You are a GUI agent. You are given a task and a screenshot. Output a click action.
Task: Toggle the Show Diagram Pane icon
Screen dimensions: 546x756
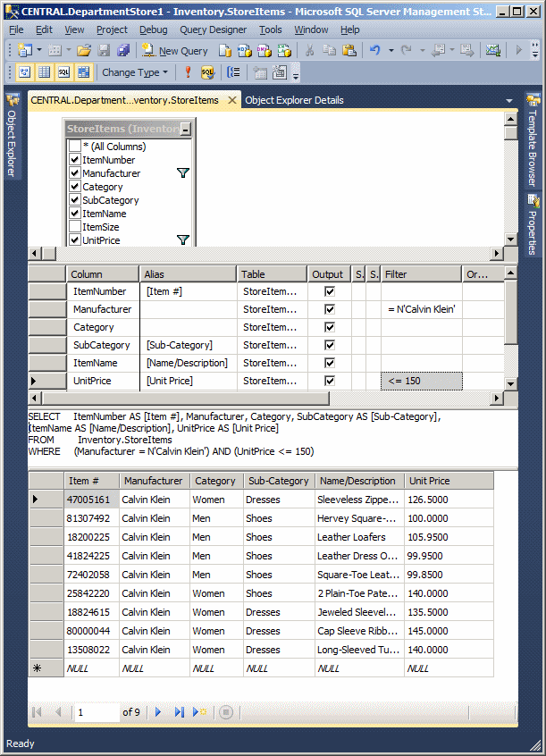click(25, 72)
